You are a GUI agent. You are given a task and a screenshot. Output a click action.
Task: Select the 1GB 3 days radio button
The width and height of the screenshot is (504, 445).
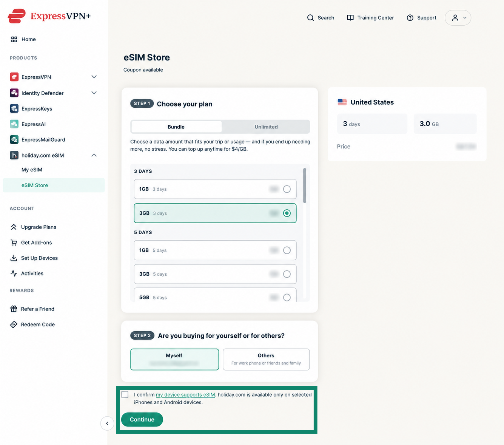pos(287,189)
